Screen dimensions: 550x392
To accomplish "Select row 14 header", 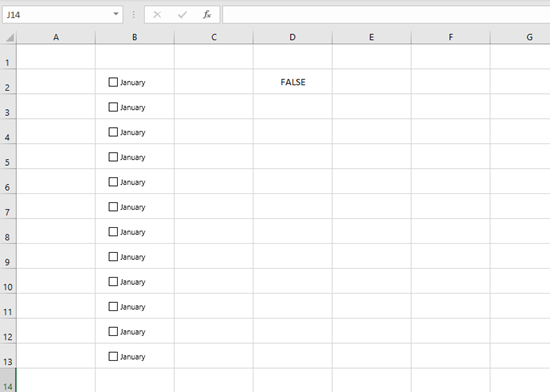I will click(8, 380).
